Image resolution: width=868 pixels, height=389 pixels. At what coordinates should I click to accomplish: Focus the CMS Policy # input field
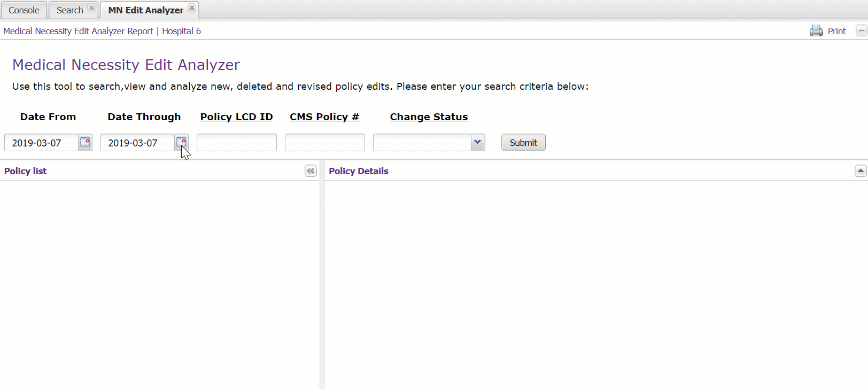coord(324,143)
